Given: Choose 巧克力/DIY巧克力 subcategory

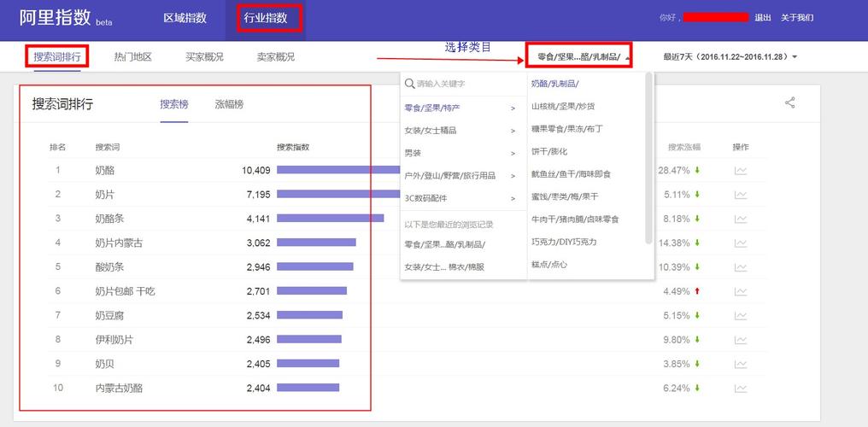Looking at the screenshot, I should [x=564, y=242].
